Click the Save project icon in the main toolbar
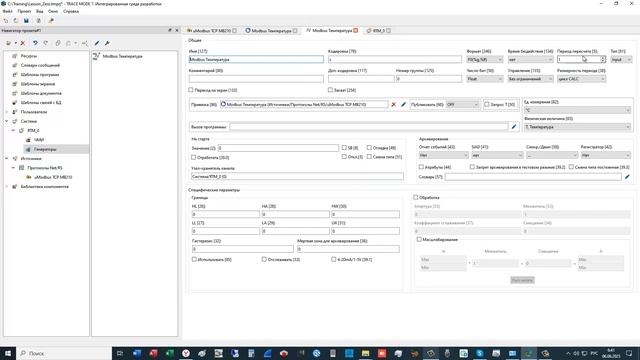Viewport: 640px width, 360px height. coord(26,20)
